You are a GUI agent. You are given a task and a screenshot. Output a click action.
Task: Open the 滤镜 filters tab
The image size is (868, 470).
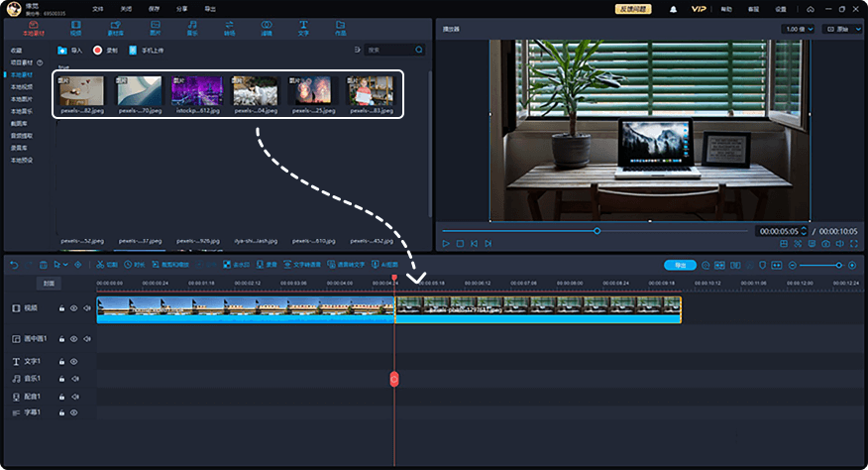coord(267,27)
